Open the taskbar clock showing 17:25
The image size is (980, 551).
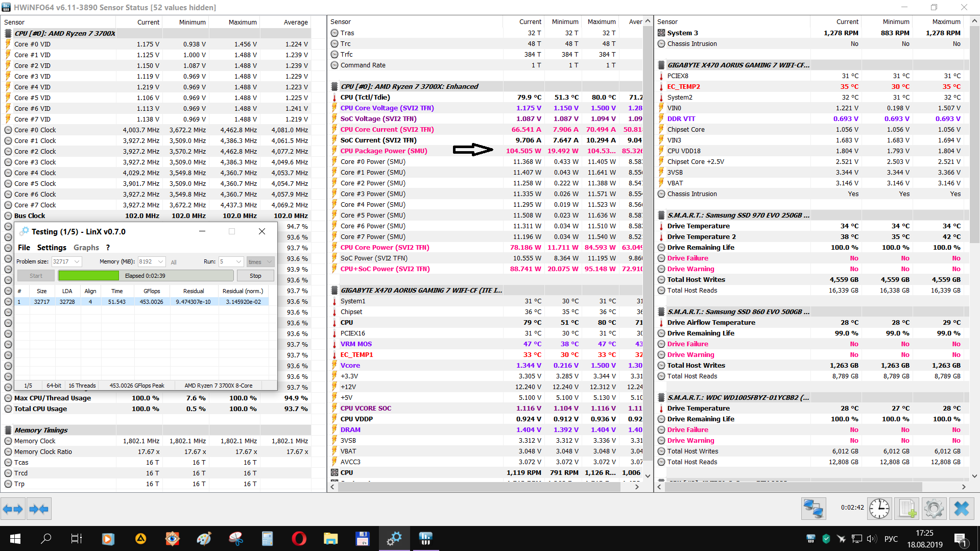coord(924,539)
